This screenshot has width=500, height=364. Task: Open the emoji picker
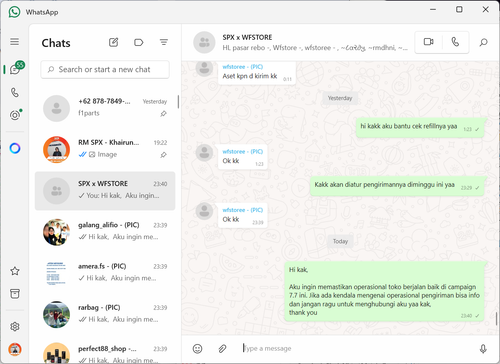click(x=197, y=349)
